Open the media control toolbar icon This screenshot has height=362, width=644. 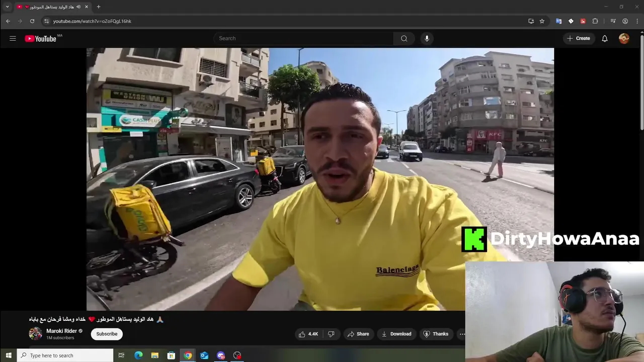click(613, 21)
